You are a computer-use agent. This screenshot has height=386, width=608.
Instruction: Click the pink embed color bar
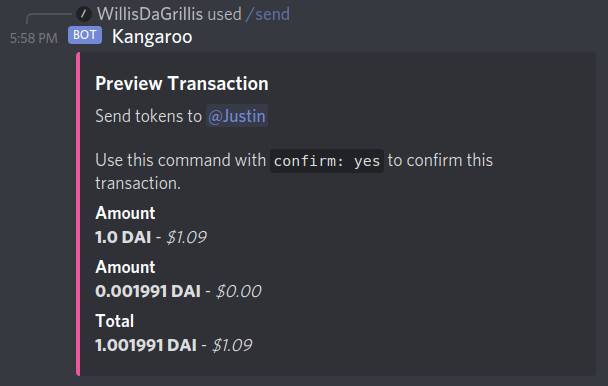[78, 214]
